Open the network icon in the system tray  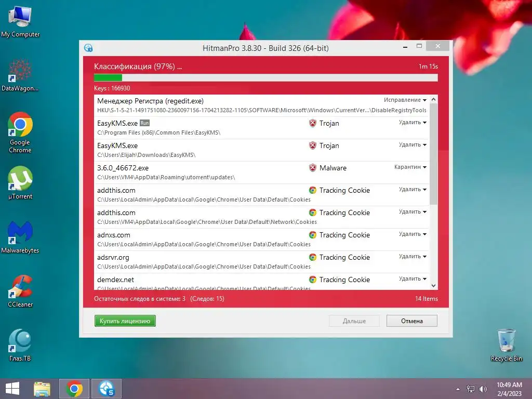pyautogui.click(x=471, y=389)
